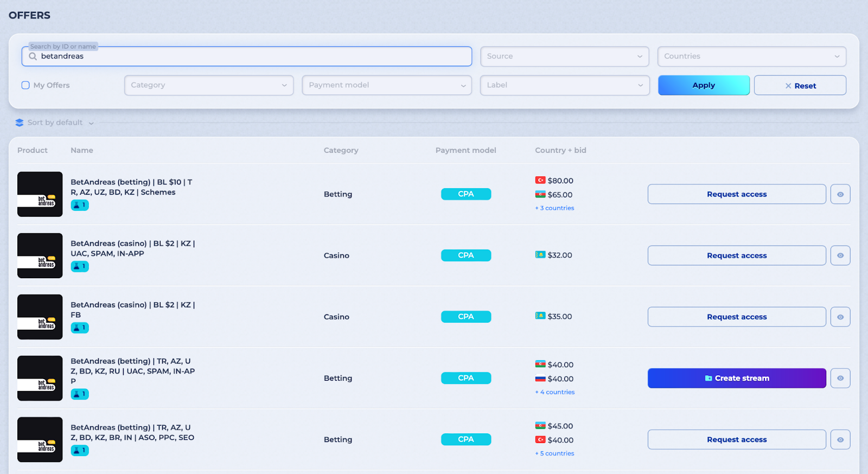This screenshot has height=474, width=868.
Task: Open offer BetAndreas (betting) BL $10 Schemes
Action: click(x=131, y=187)
